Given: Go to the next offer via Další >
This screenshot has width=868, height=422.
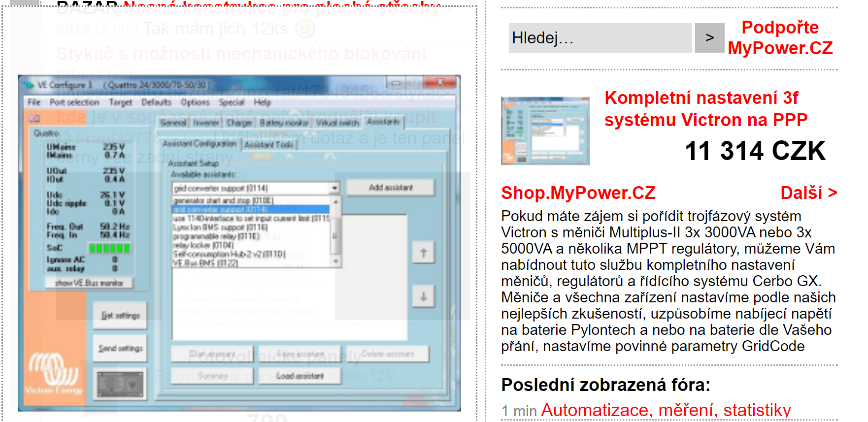Looking at the screenshot, I should [x=809, y=193].
